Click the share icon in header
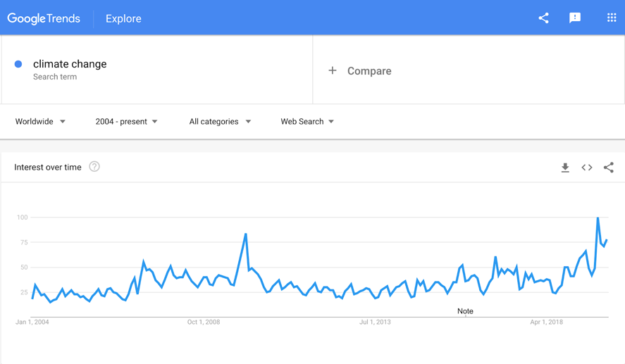The image size is (625, 364). point(543,18)
